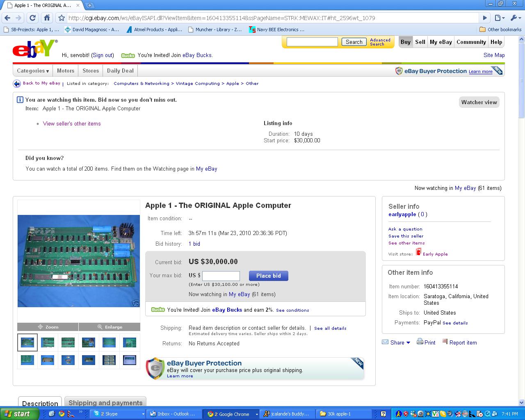
Task: Click the Search button
Action: coord(354,42)
